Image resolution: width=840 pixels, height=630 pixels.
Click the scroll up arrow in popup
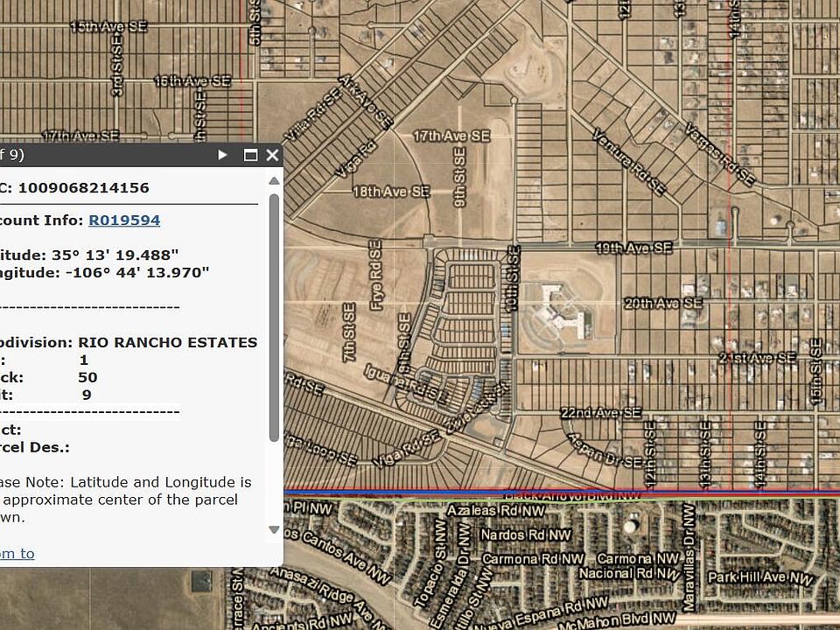[x=274, y=180]
